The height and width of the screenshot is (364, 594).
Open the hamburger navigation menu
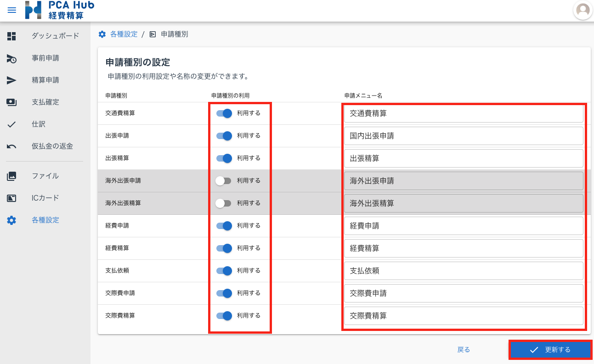12,10
